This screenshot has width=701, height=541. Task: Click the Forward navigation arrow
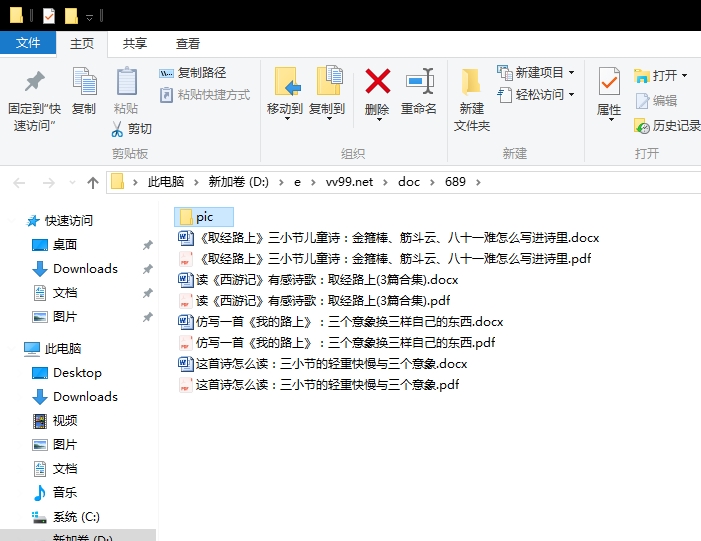tap(48, 182)
